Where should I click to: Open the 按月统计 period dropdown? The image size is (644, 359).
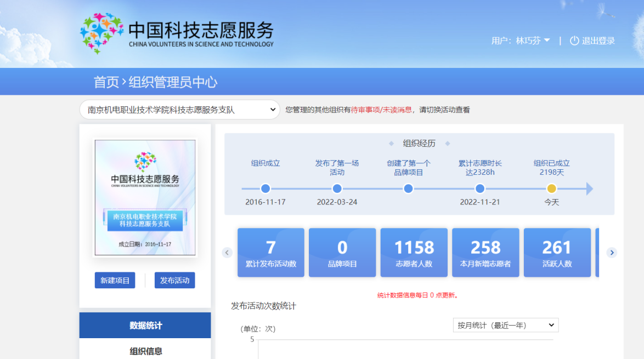coord(505,325)
